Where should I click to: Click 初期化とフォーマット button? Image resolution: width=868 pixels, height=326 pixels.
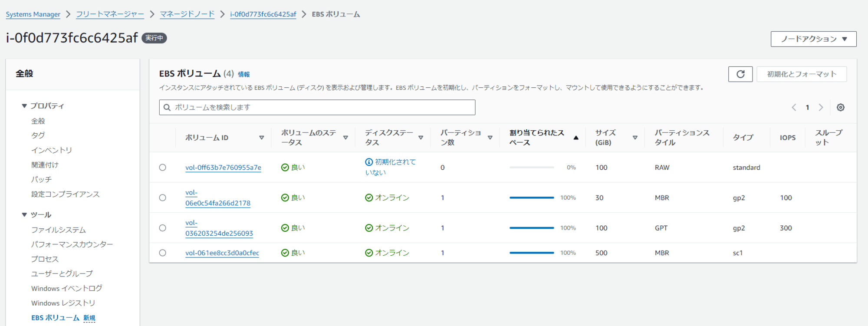[x=802, y=74]
